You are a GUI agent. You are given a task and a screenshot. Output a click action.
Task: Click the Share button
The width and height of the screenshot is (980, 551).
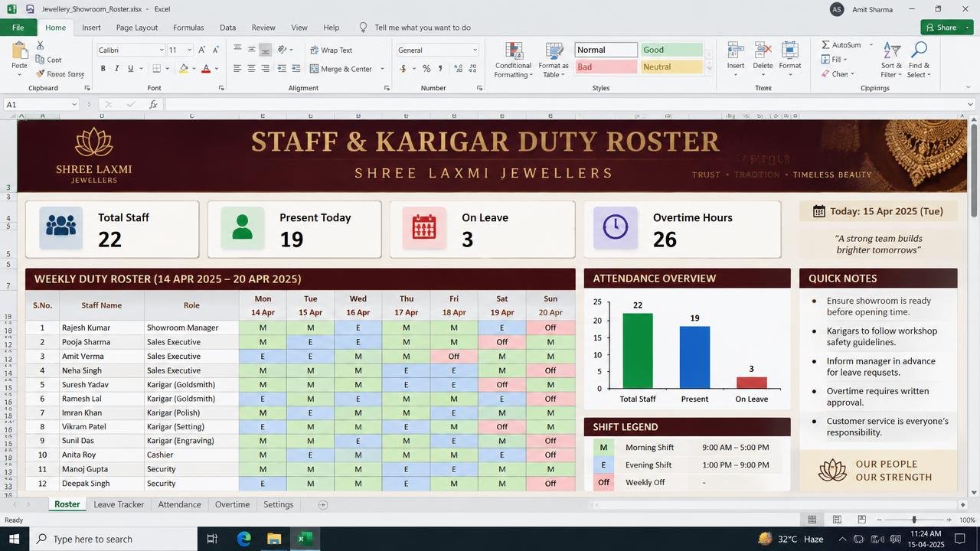tap(946, 28)
